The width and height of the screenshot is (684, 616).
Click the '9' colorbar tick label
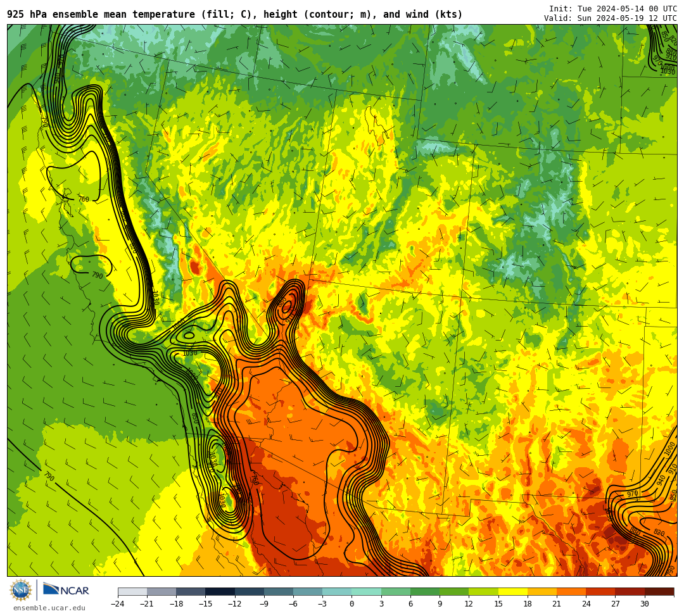click(x=440, y=604)
